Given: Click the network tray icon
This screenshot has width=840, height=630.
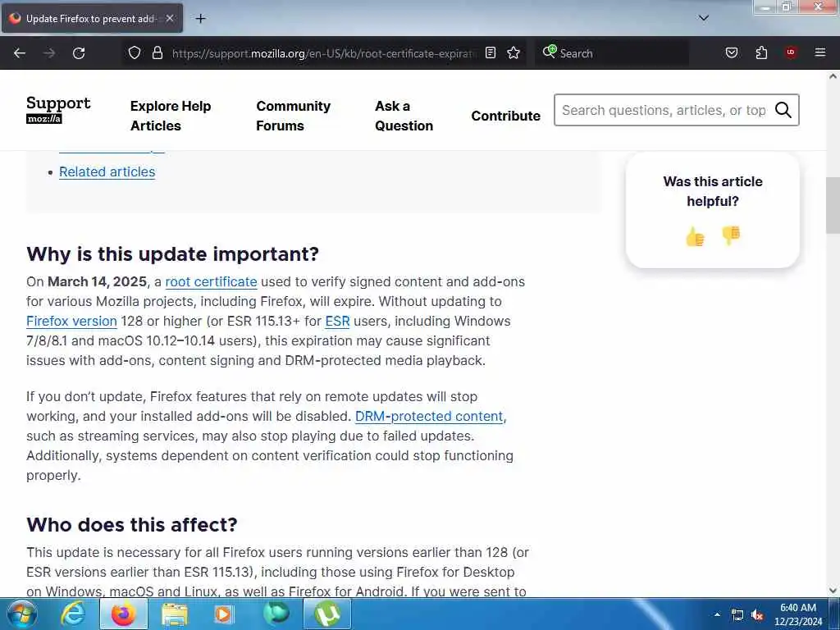Looking at the screenshot, I should point(737,615).
